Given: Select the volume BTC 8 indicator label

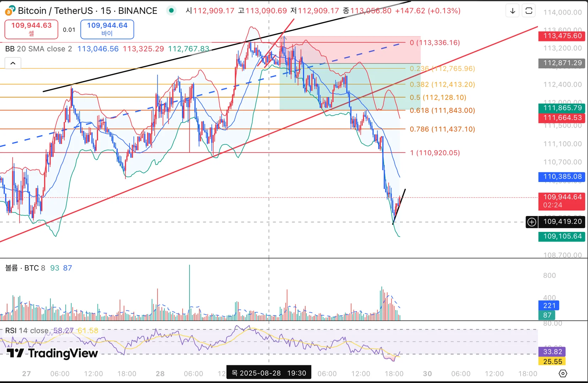Looking at the screenshot, I should pos(25,268).
